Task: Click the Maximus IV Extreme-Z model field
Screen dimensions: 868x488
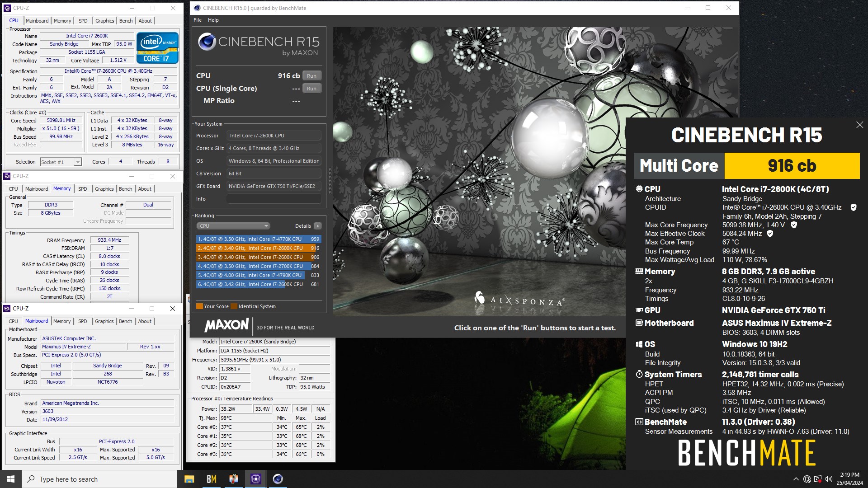Action: tap(83, 347)
